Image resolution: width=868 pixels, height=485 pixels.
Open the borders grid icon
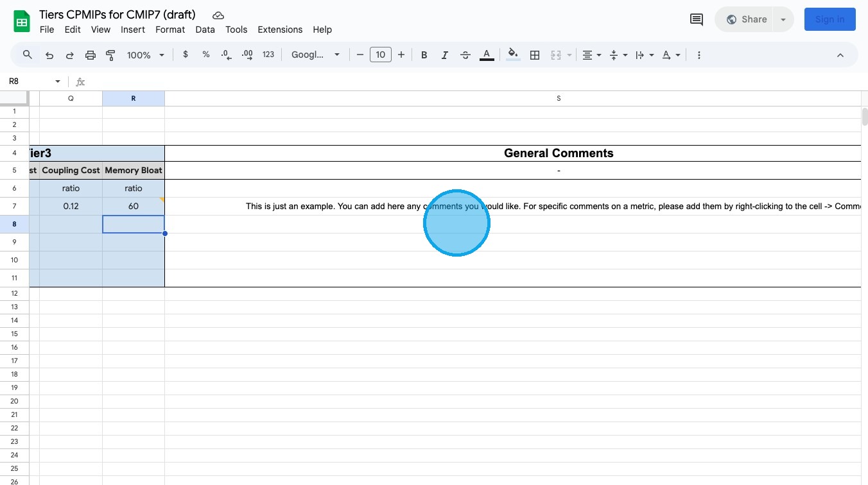click(534, 55)
